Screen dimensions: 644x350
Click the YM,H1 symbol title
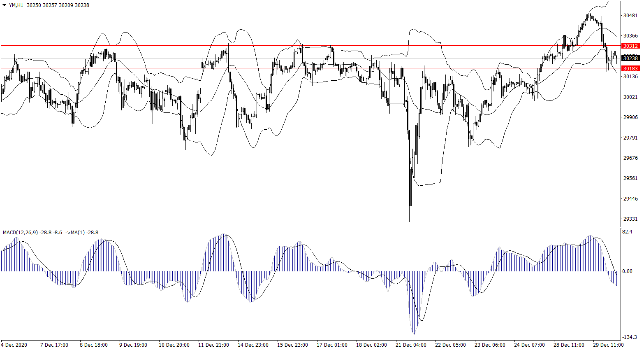(x=16, y=5)
